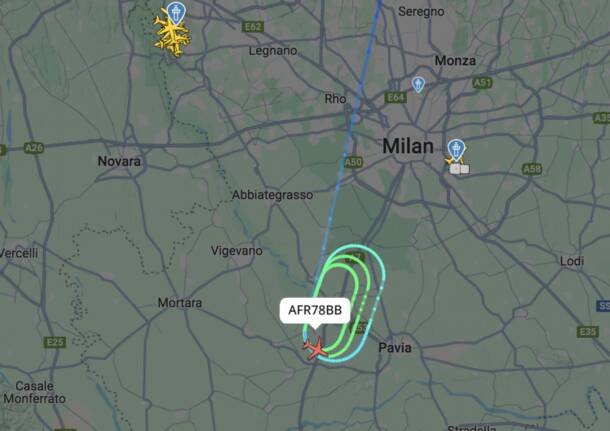
Task: Click the Pavia city label
Action: [x=395, y=347]
